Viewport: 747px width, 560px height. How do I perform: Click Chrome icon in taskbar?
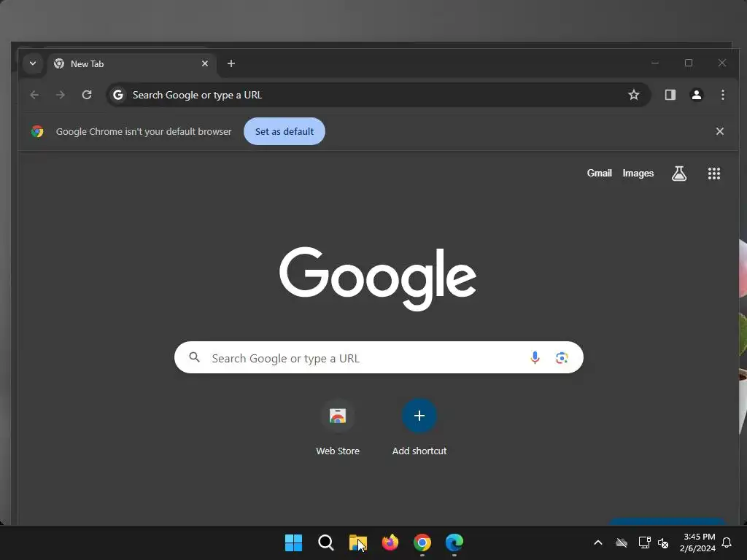point(422,542)
